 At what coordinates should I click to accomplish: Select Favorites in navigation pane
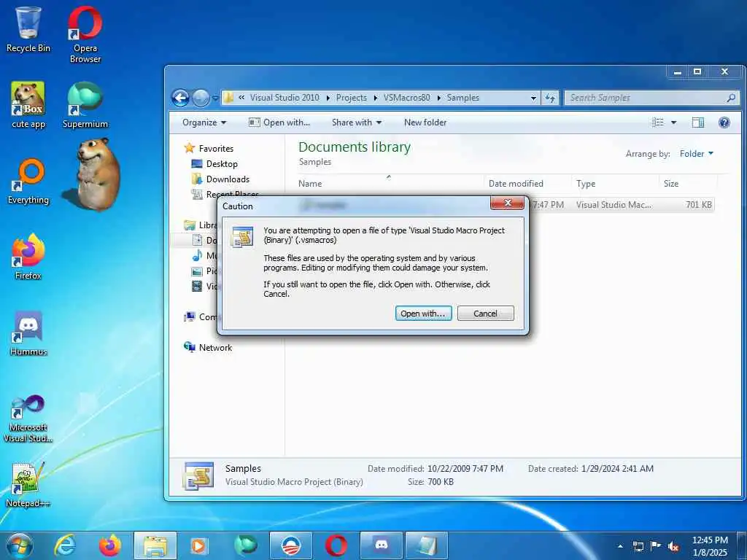pos(216,149)
